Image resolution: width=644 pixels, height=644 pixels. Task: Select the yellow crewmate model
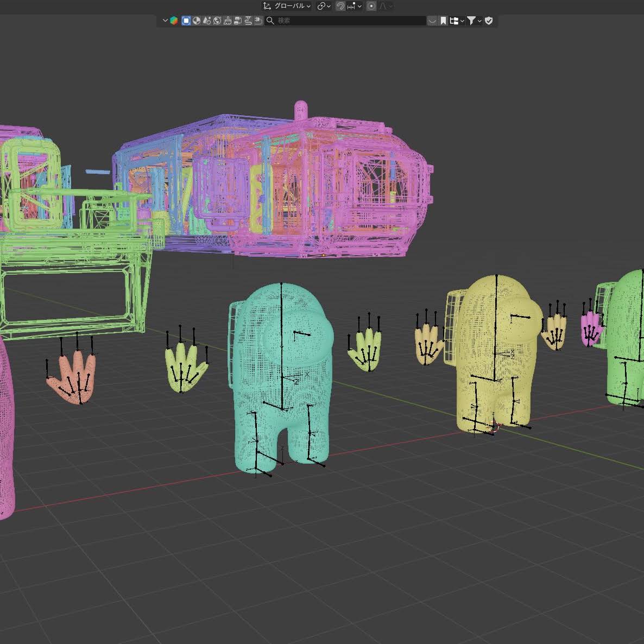[493, 353]
